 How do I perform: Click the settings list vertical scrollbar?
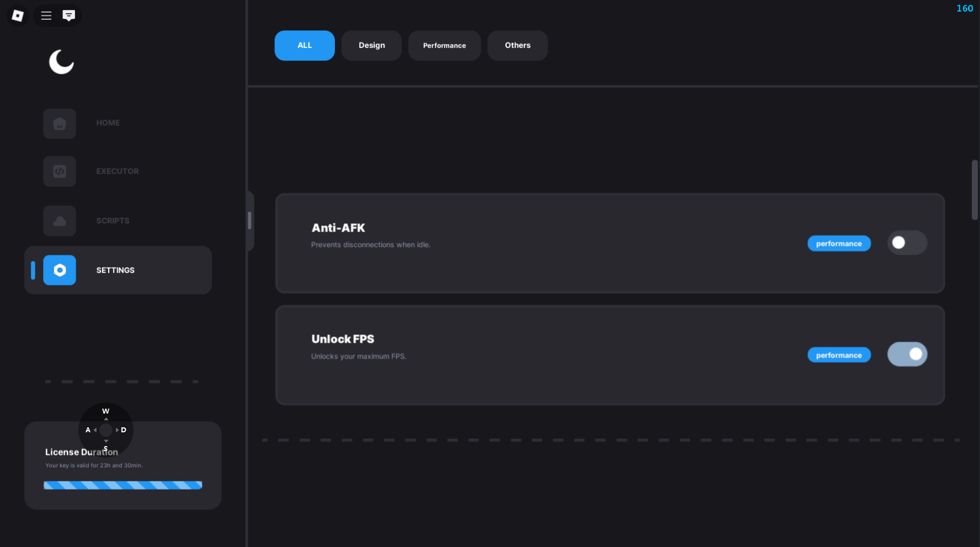click(974, 190)
